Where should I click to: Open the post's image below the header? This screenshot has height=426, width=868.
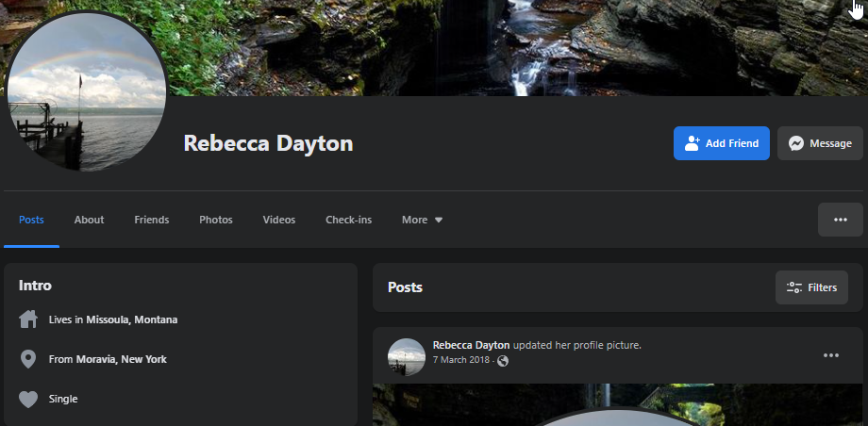pyautogui.click(x=618, y=404)
